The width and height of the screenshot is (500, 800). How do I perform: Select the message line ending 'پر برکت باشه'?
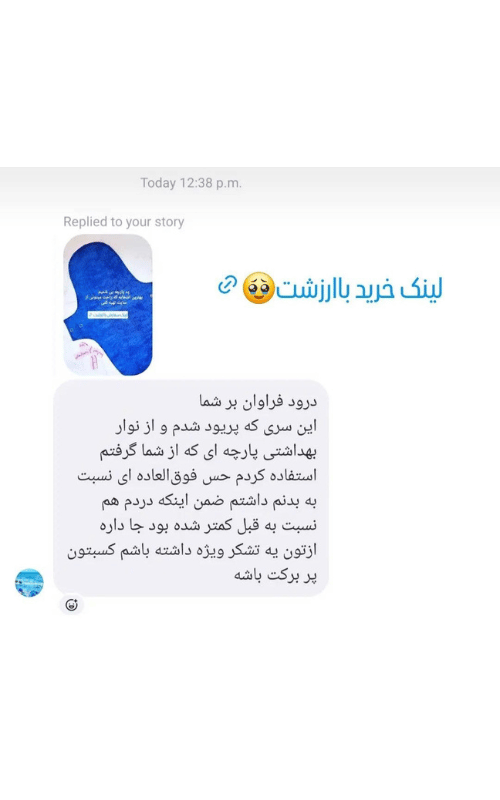(x=276, y=575)
